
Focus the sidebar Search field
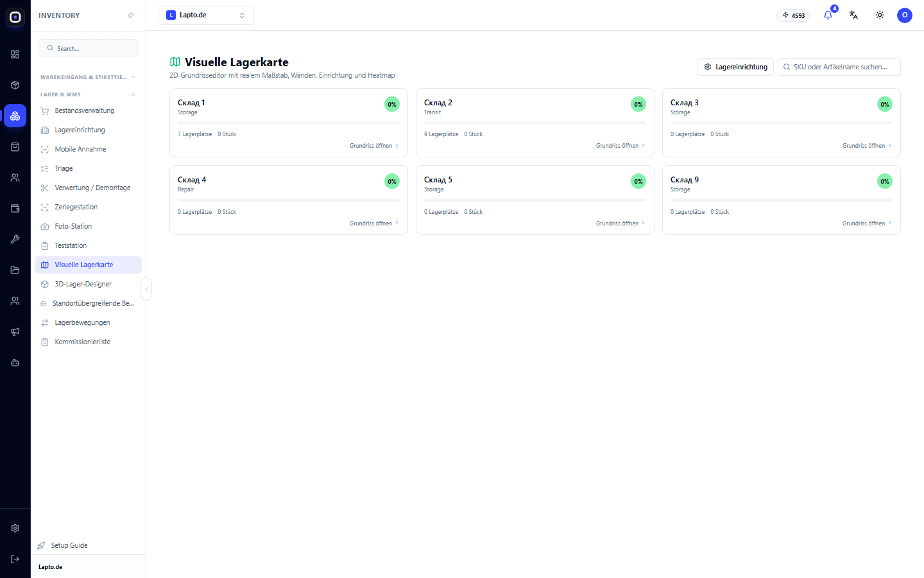pyautogui.click(x=88, y=48)
